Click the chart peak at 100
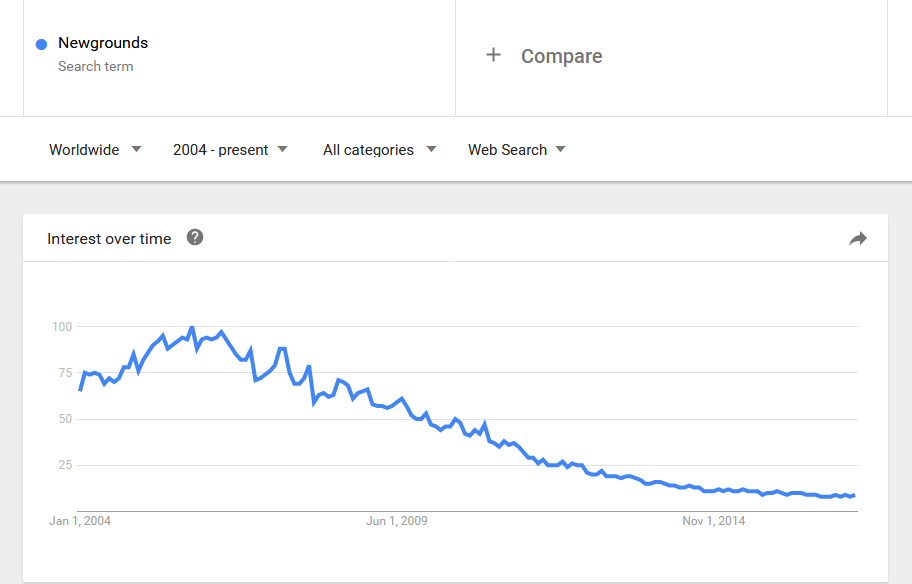912x584 pixels. pos(191,328)
